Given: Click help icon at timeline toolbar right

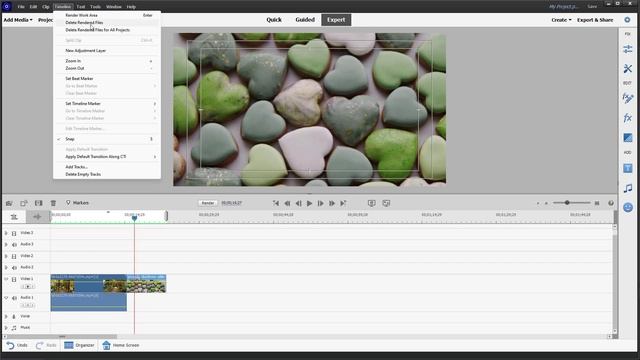Looking at the screenshot, I should [611, 203].
